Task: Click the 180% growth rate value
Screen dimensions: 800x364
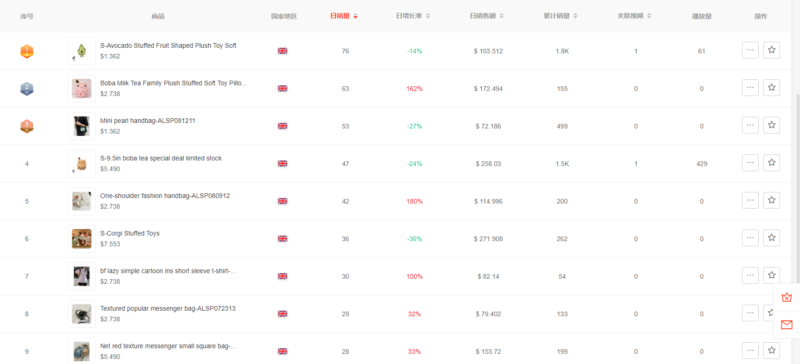Action: (x=414, y=201)
